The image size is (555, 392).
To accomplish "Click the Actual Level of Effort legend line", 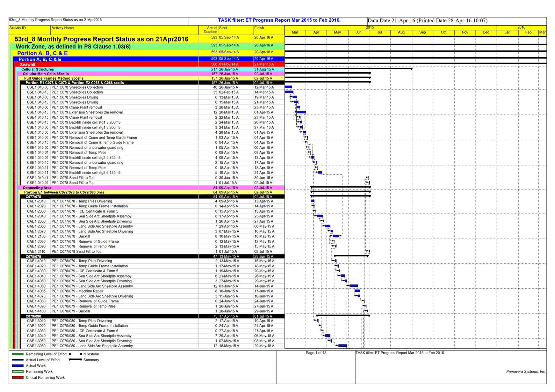I will pyautogui.click(x=18, y=360).
